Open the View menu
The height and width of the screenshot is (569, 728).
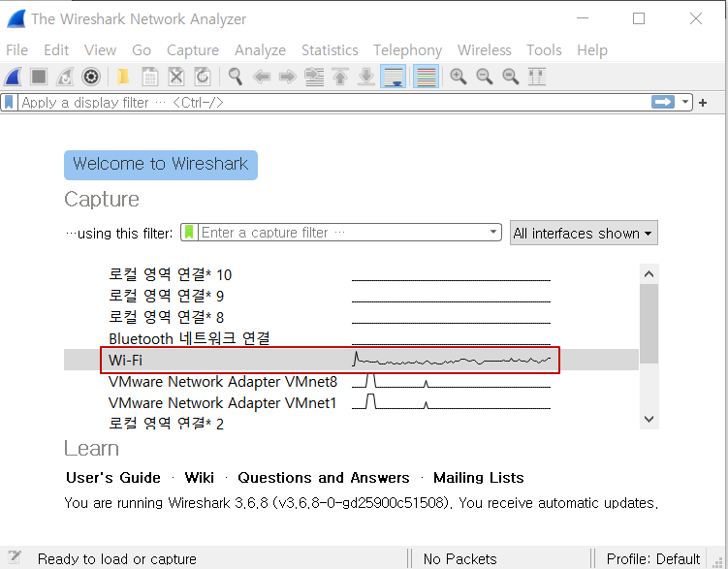100,50
